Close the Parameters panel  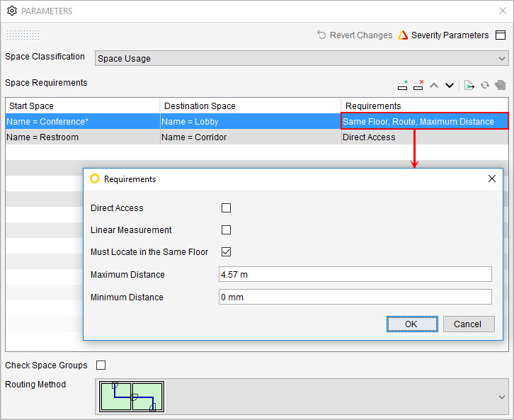pyautogui.click(x=503, y=11)
